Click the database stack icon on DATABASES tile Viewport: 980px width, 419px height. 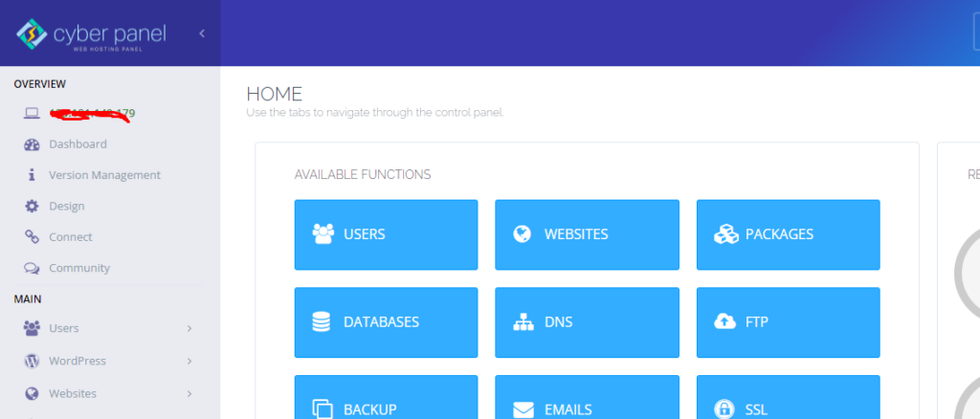point(322,322)
